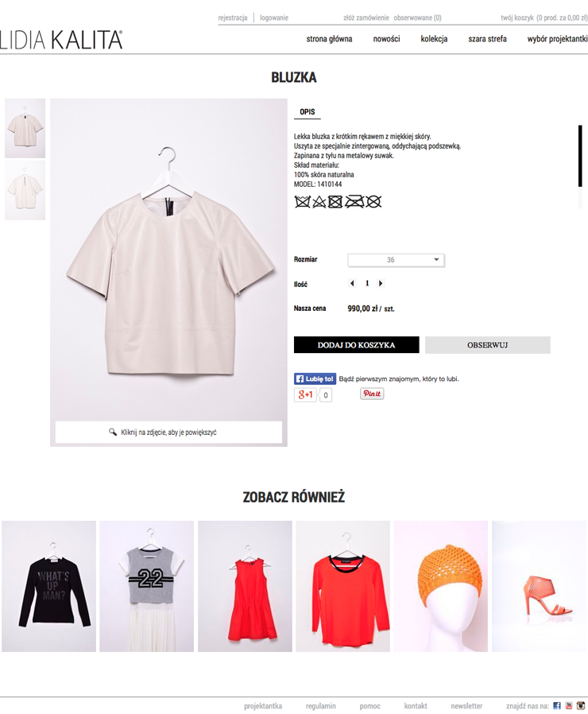Viewport: 588px width, 714px height.
Task: Go to the kolekcja menu item
Action: 434,39
